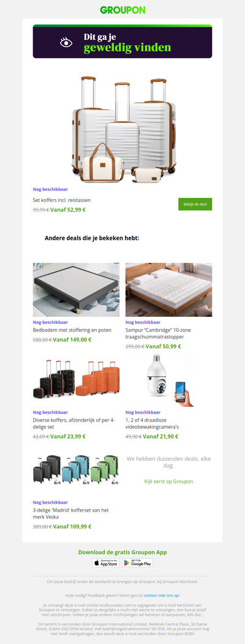This screenshot has width=245, height=644.
Task: Open the wireless bulb camera image
Action: (168, 380)
